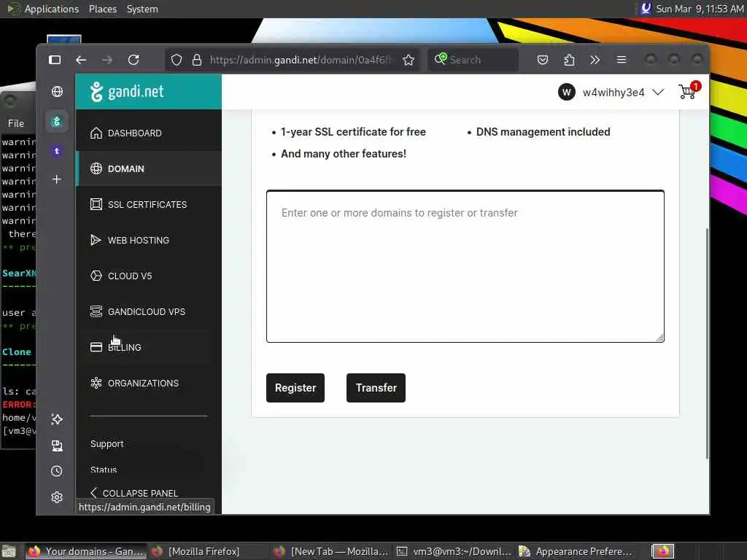Click the show desktop icon in taskbar
The image size is (747, 560).
click(x=8, y=551)
